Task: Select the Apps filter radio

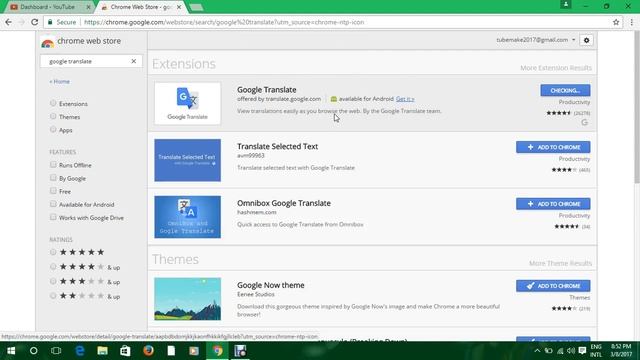Action: (53, 129)
